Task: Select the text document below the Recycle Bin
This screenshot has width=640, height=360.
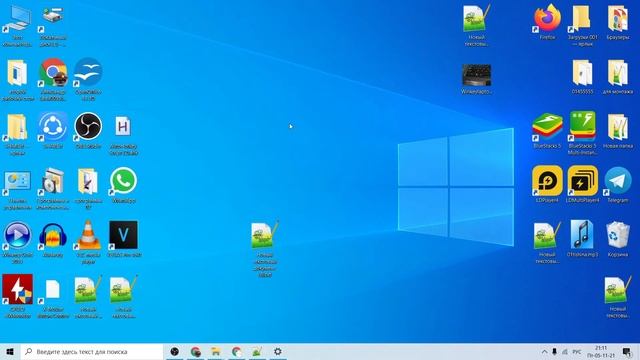Action: (618, 290)
